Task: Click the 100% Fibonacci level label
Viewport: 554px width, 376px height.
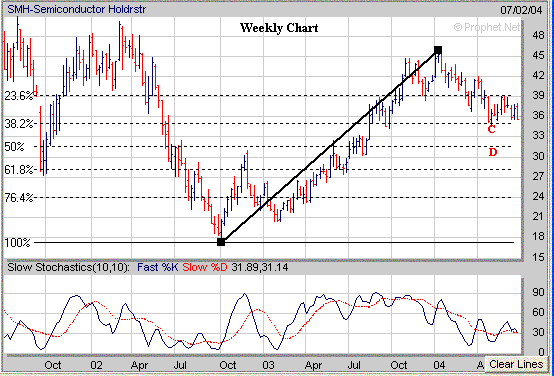Action: [x=17, y=243]
